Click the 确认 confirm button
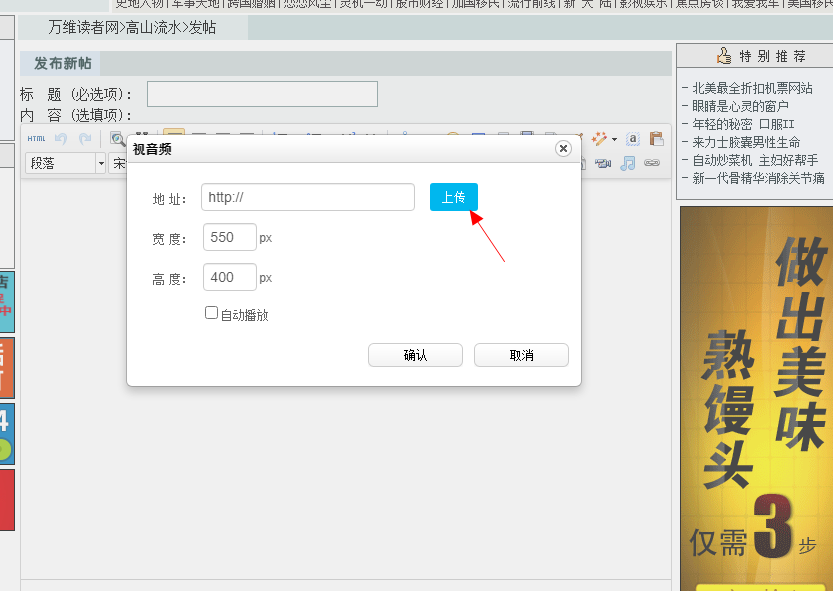Image resolution: width=833 pixels, height=591 pixels. click(415, 355)
